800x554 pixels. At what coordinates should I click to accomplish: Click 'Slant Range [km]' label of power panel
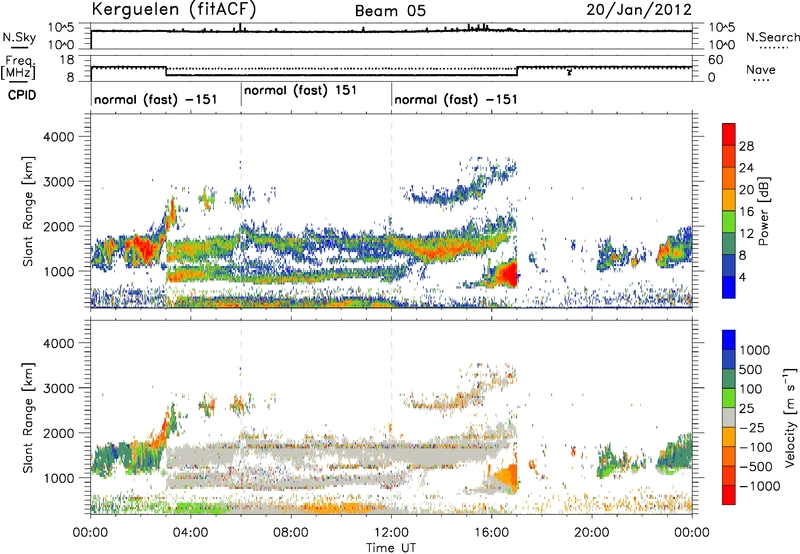coord(28,211)
